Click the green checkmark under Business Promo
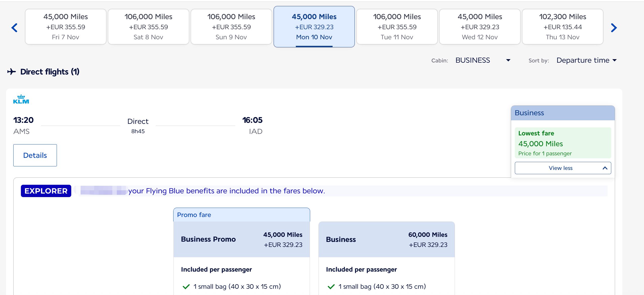Viewport: 644px width, 295px height. point(186,287)
